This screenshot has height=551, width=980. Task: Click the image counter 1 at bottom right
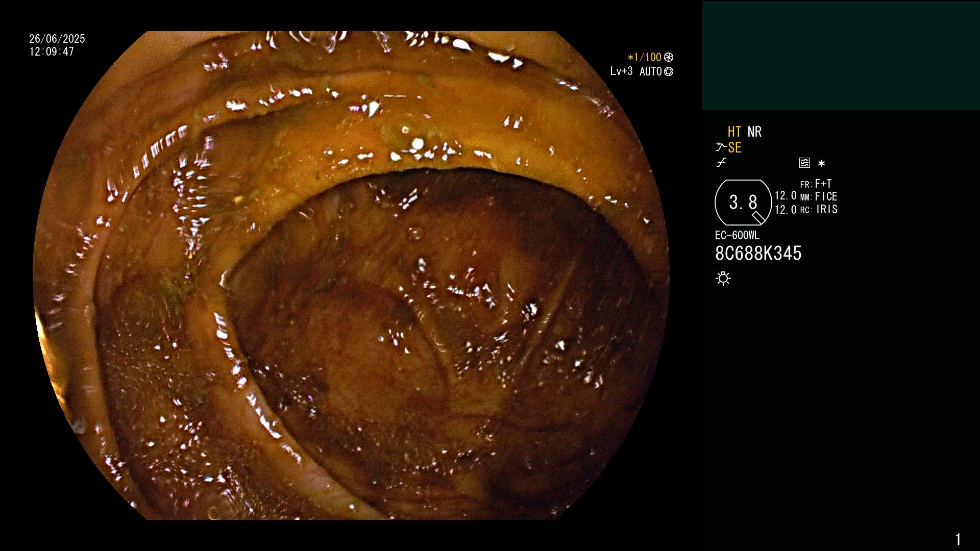click(x=958, y=539)
